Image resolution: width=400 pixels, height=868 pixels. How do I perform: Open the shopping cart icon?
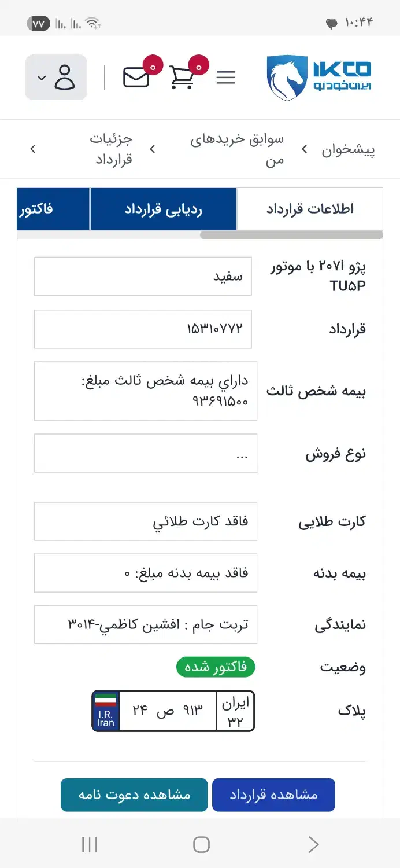(x=182, y=77)
